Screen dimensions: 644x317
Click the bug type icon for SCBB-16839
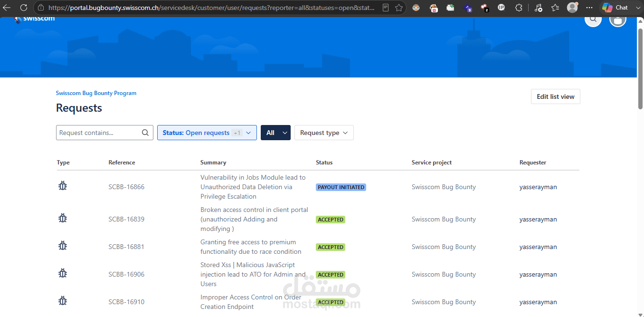pos(63,218)
